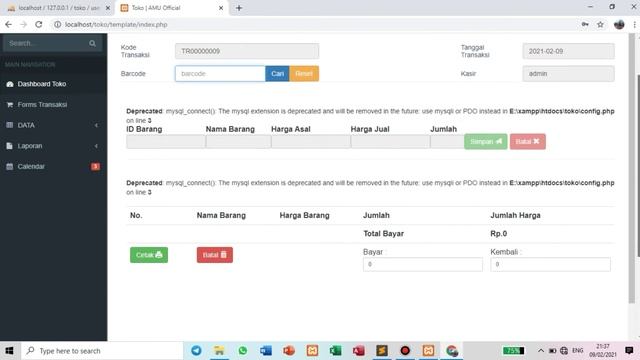Screen dimensions: 640x360
Task: Open Dashboard Toko in sidebar
Action: (x=53, y=84)
